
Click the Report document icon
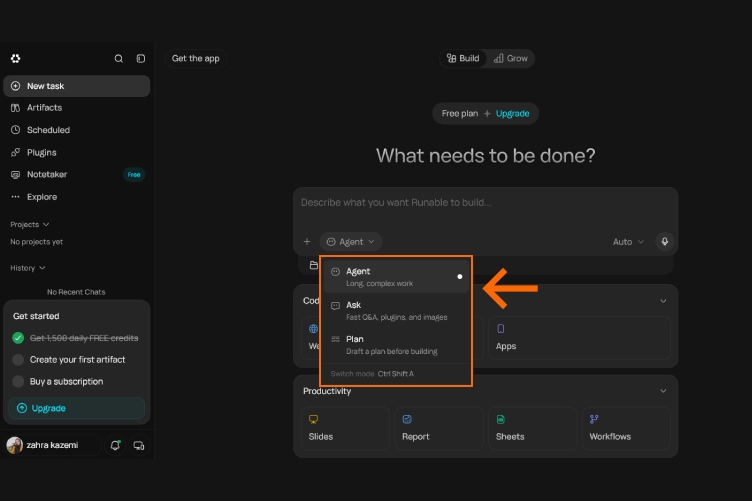click(x=407, y=419)
